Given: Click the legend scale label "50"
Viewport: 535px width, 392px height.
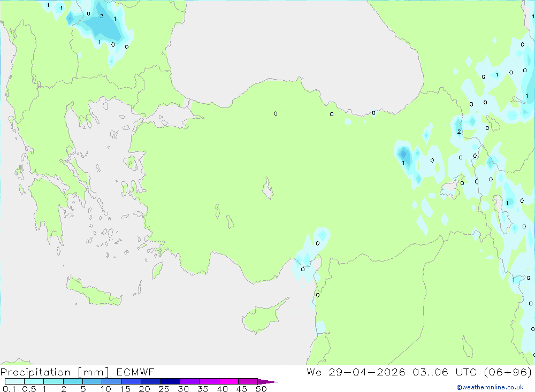Looking at the screenshot, I should pos(261,389).
